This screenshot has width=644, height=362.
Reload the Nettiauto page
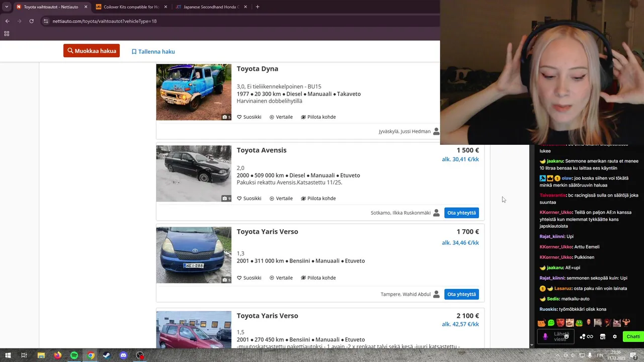(x=31, y=21)
